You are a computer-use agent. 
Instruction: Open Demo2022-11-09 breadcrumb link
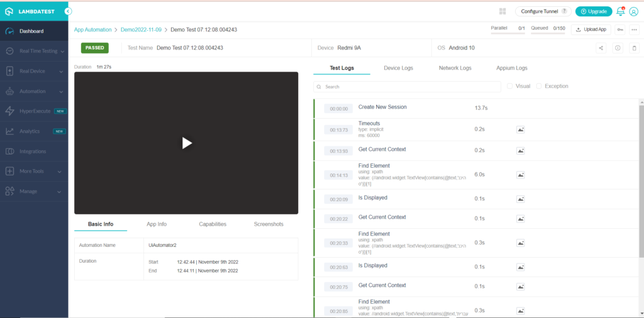(141, 30)
